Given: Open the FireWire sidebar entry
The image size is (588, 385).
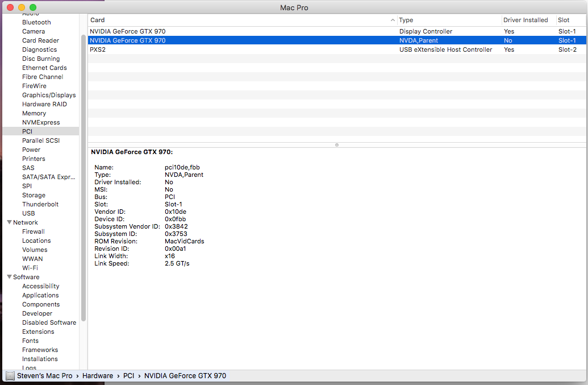Looking at the screenshot, I should point(34,86).
